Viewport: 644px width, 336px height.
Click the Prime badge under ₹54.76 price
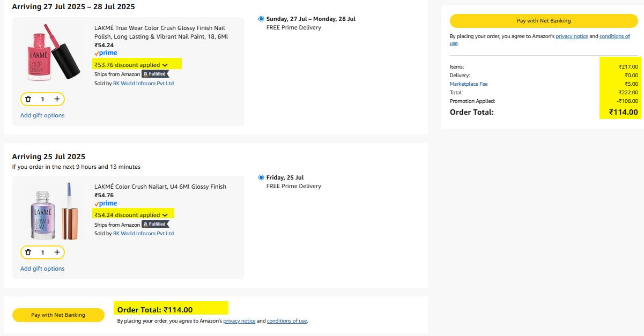[x=106, y=204]
